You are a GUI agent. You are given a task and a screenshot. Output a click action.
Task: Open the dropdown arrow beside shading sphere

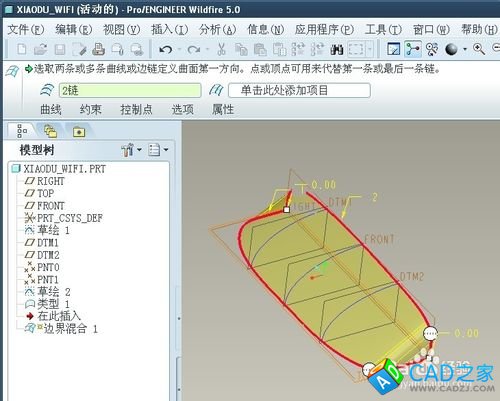pyautogui.click(x=465, y=49)
